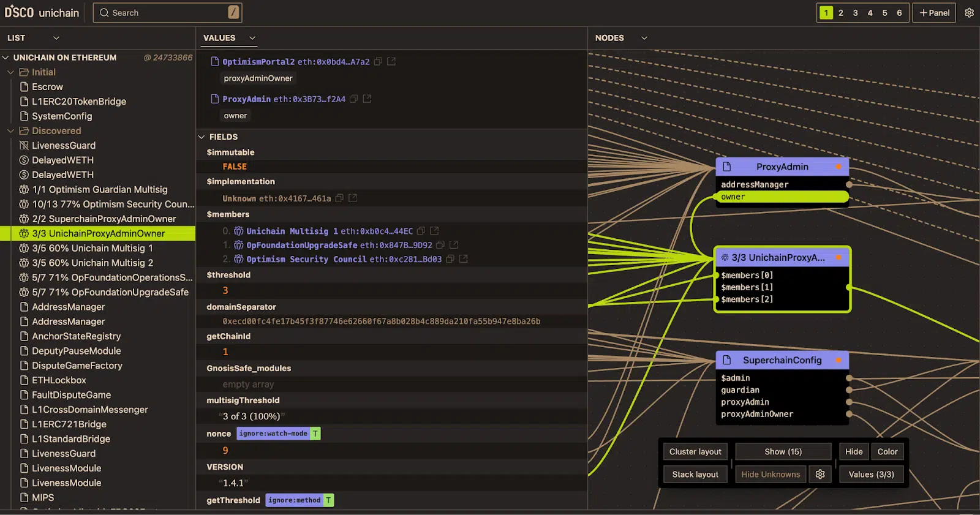The height and width of the screenshot is (515, 980).
Task: Copy Unichain Multisig 1 member address
Action: point(421,231)
